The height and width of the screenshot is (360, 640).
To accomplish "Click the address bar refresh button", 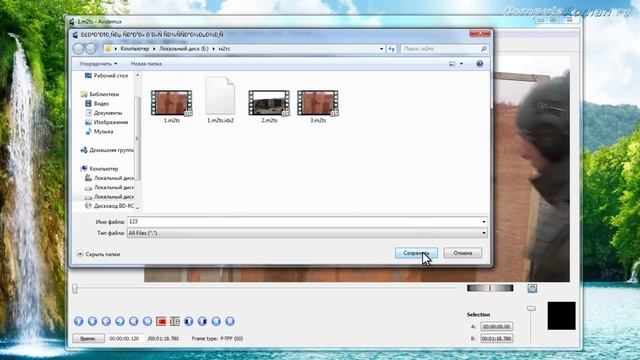I will [391, 49].
